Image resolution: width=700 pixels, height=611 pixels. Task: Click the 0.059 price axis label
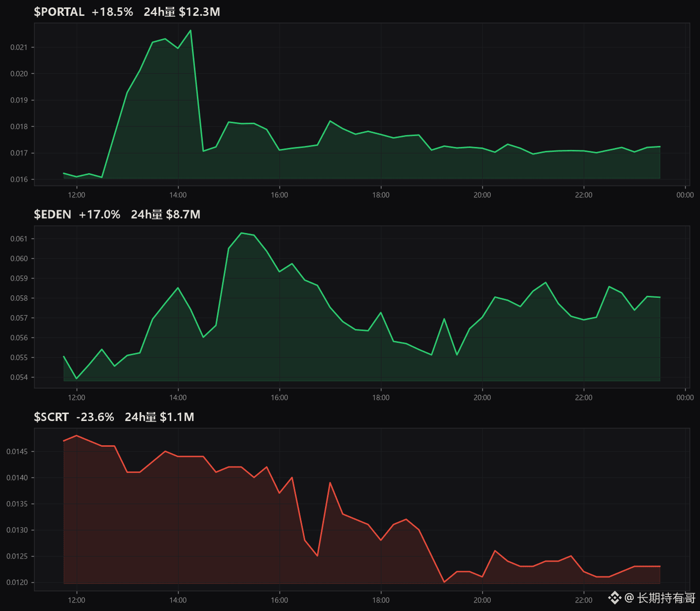pos(19,278)
